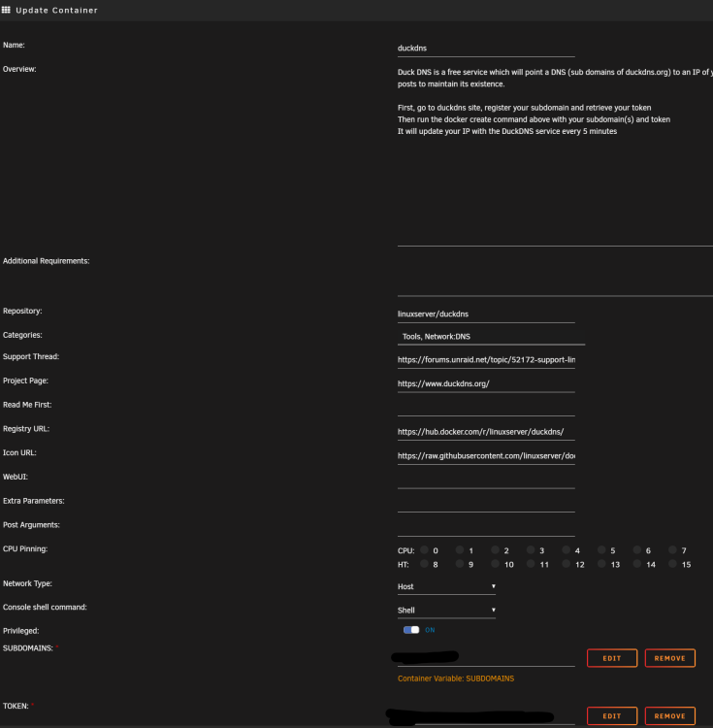713x728 pixels.
Task: Select CPU 4 pinning checkbox
Action: tap(566, 549)
